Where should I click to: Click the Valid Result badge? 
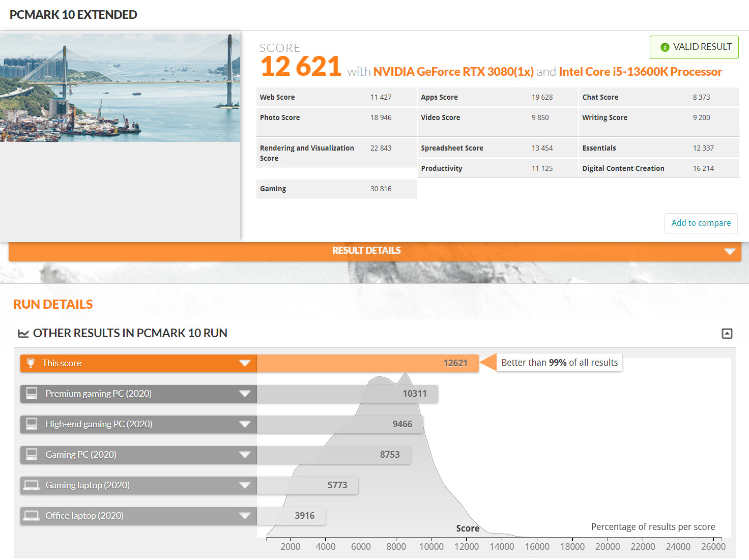[694, 47]
